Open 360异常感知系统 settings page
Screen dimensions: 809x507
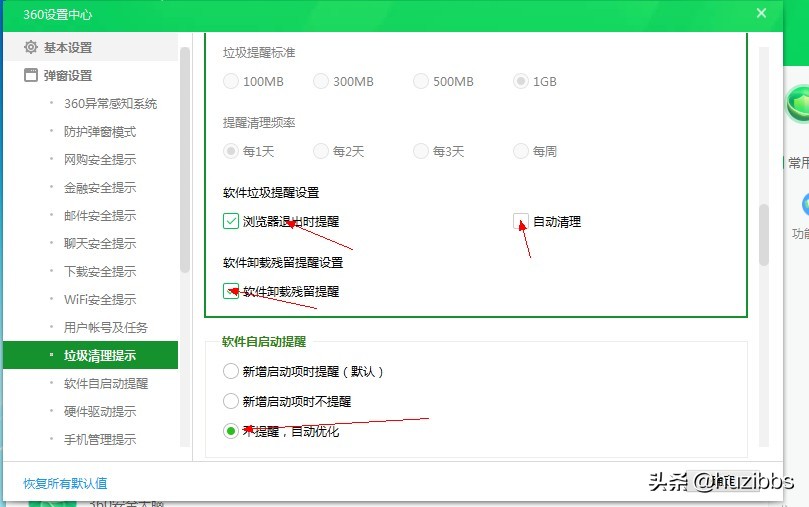click(110, 104)
